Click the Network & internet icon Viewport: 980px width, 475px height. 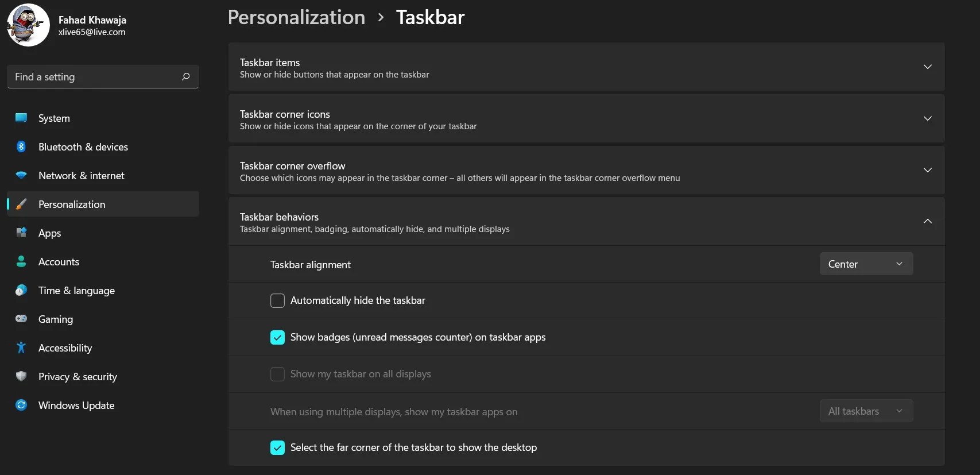tap(21, 175)
